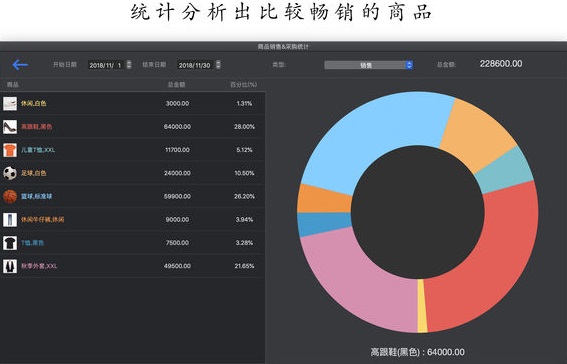Select the 篮球,标准球 product name
This screenshot has height=364, width=567.
tap(37, 196)
